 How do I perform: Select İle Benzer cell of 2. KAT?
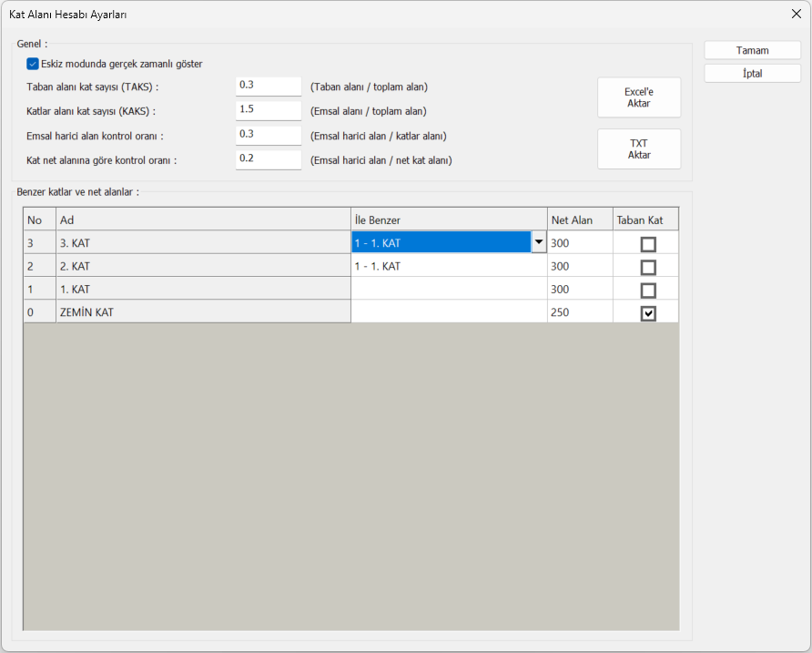tap(449, 266)
